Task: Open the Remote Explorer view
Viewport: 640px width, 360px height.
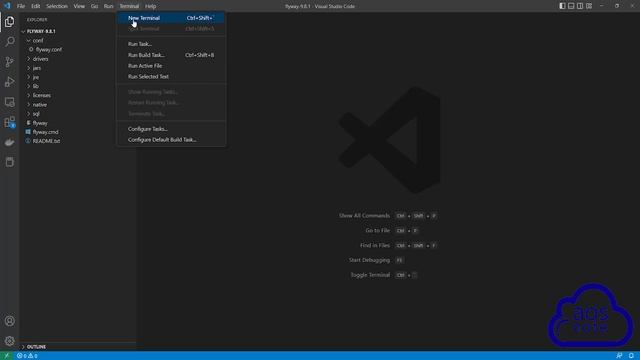Action: (9, 102)
